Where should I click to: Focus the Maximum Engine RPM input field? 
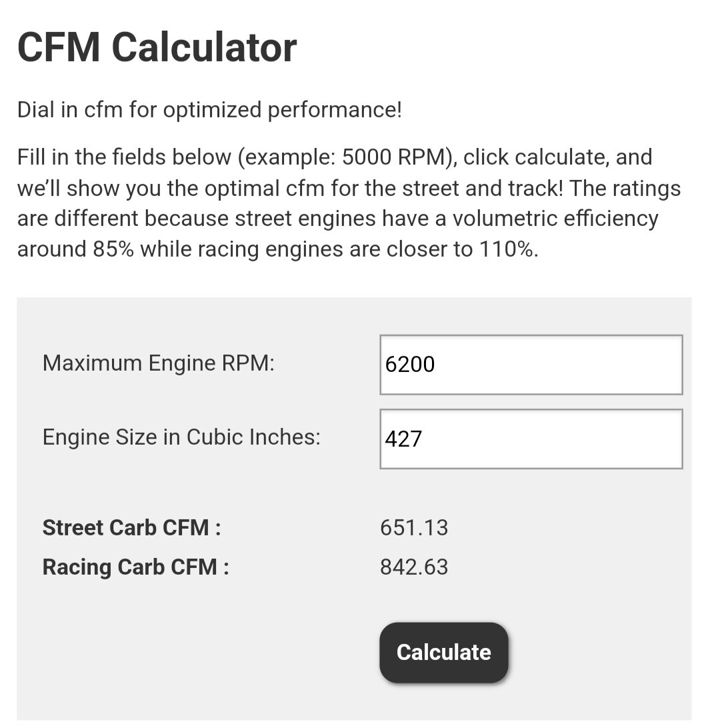click(x=531, y=365)
